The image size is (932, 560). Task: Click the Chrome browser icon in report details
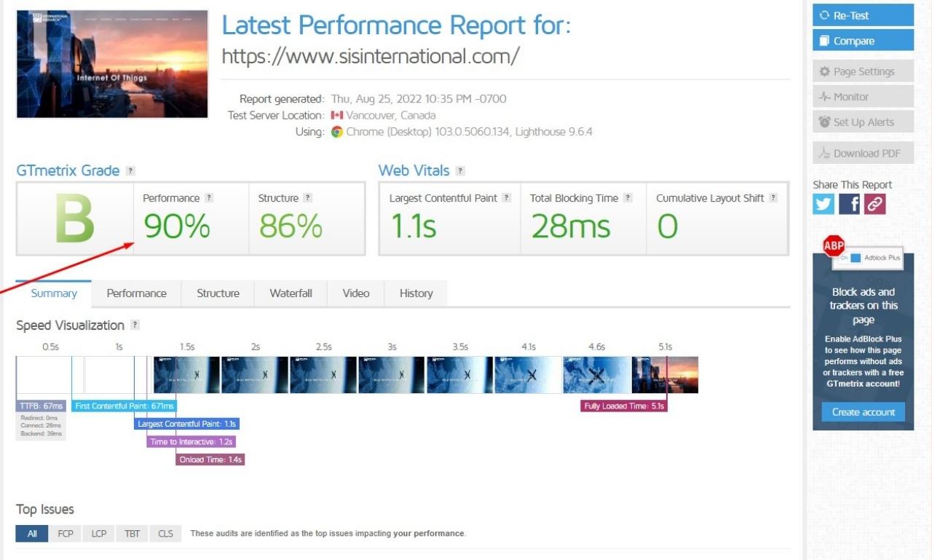click(x=336, y=132)
